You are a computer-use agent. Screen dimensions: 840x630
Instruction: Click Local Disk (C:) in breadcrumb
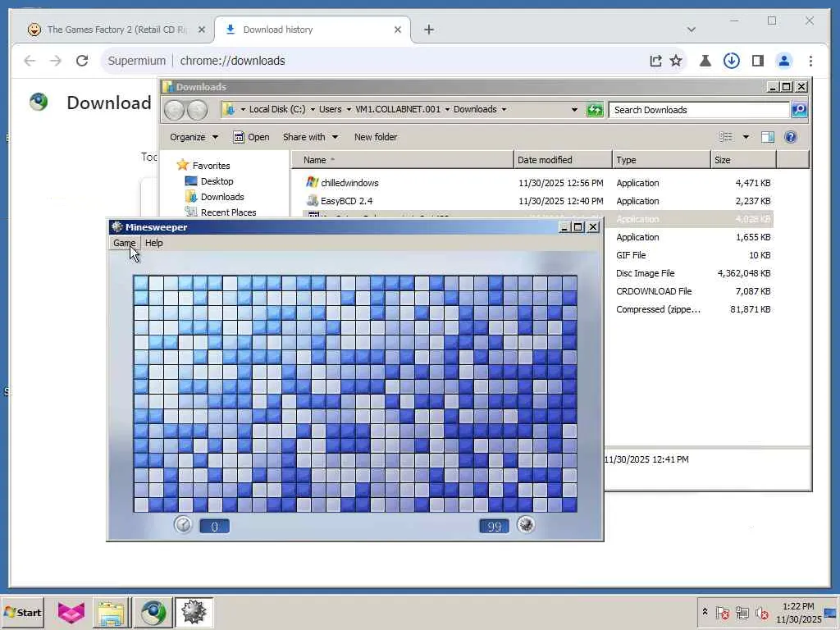[277, 109]
